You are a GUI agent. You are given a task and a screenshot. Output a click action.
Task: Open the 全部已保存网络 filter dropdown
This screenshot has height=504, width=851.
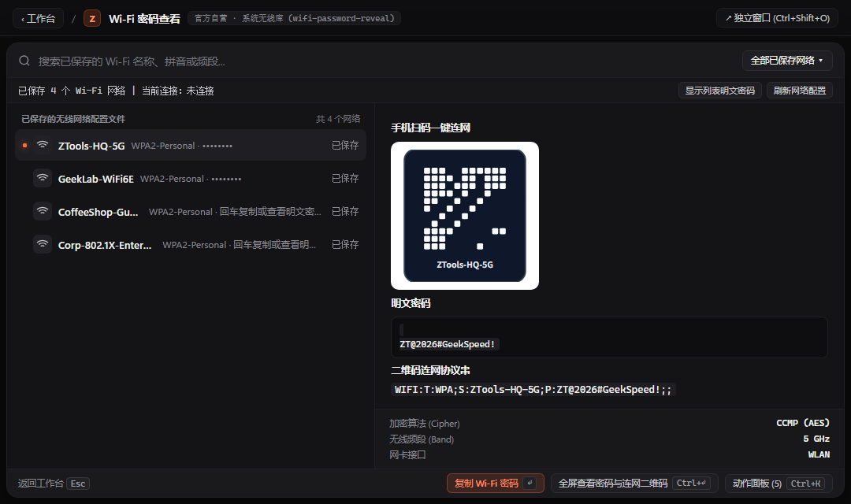tap(786, 60)
